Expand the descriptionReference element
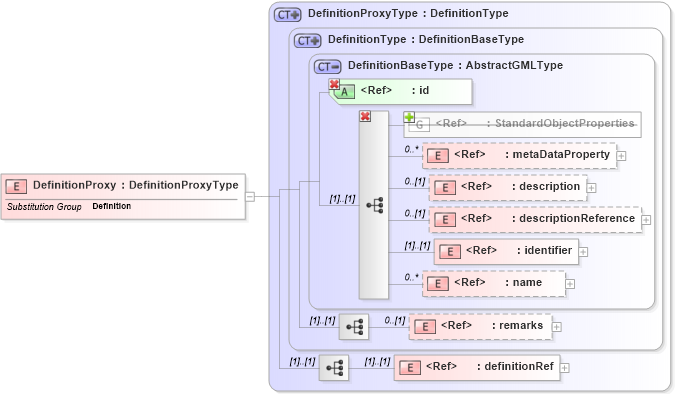 pos(646,220)
